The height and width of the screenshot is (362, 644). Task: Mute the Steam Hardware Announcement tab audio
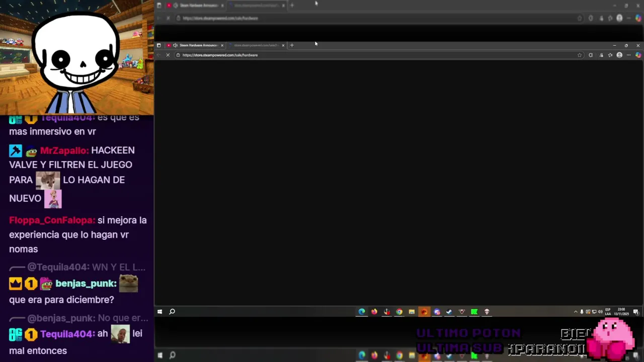175,45
